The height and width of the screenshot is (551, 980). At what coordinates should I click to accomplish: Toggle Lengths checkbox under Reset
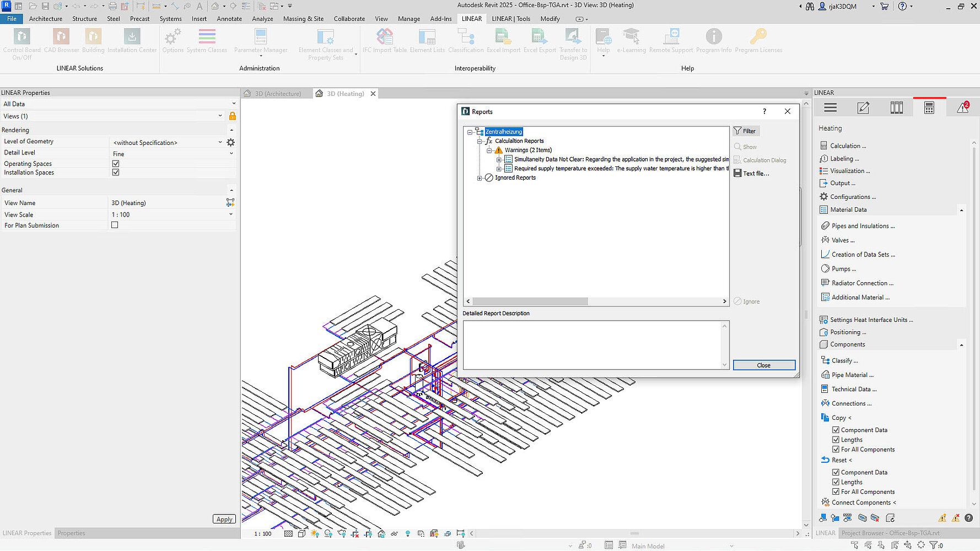click(836, 482)
